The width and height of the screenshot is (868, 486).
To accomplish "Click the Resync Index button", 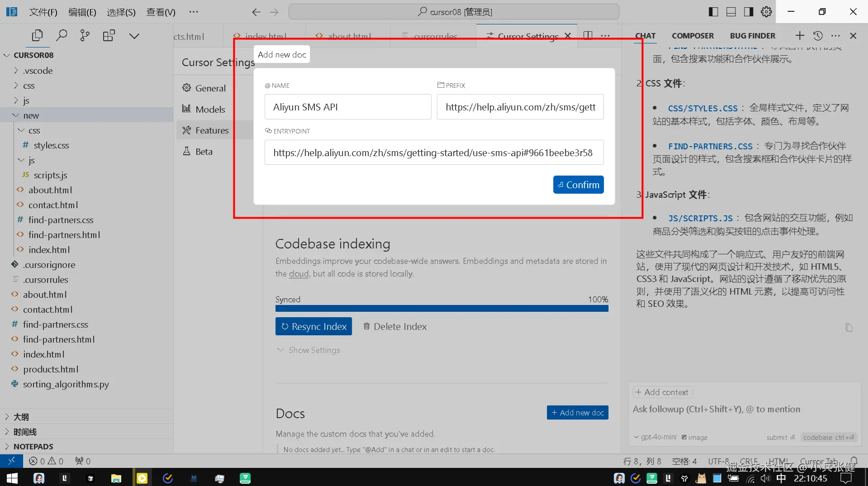I will coord(313,326).
